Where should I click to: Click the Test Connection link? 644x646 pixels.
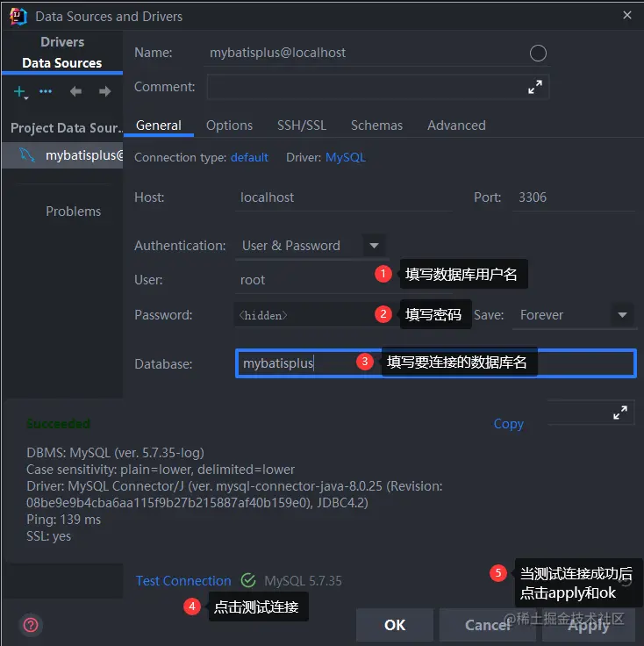(183, 581)
